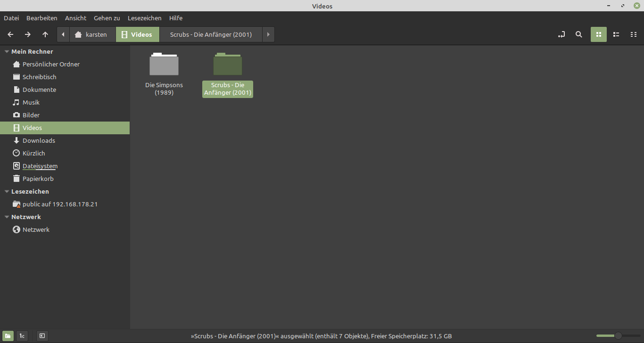Switch to icon view
Image resolution: width=644 pixels, height=343 pixels.
pos(599,34)
